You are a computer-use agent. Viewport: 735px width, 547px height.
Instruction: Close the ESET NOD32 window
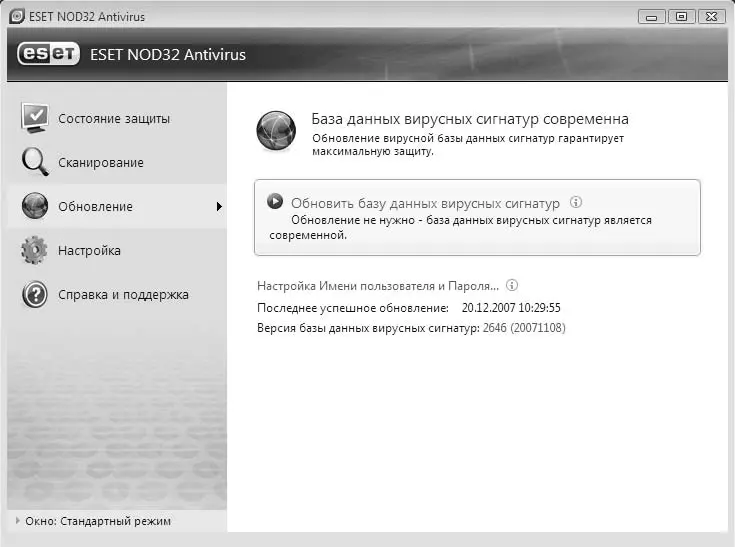tap(712, 17)
